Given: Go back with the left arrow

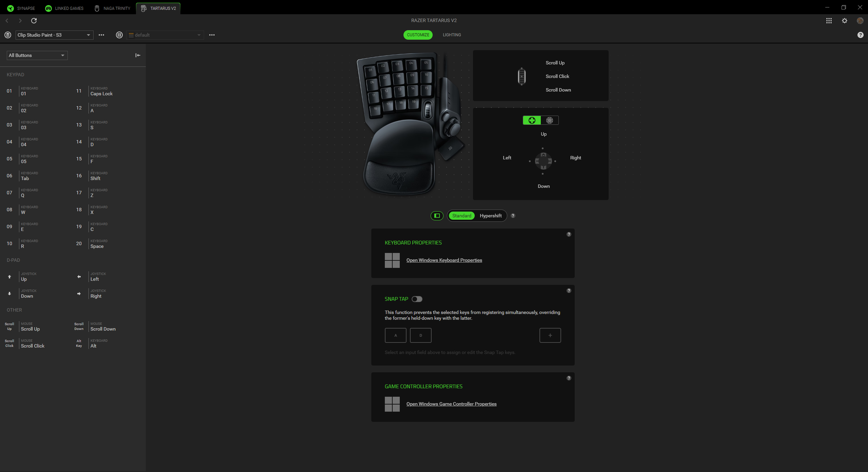Looking at the screenshot, I should coord(7,21).
